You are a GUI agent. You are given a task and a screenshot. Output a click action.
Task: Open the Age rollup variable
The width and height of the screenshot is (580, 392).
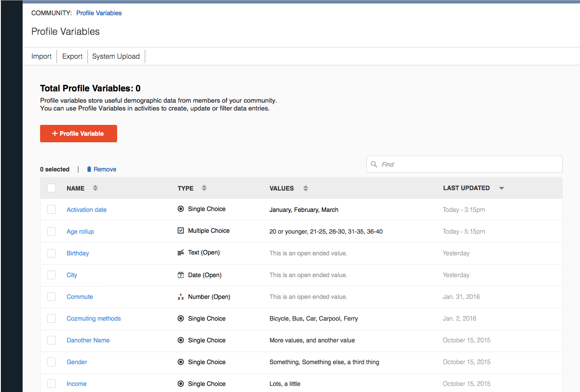click(80, 231)
